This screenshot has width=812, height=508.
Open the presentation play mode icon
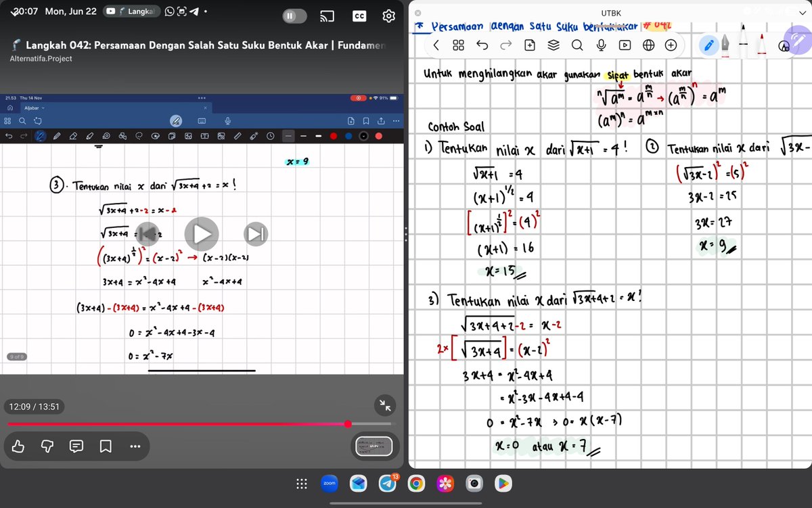[625, 45]
